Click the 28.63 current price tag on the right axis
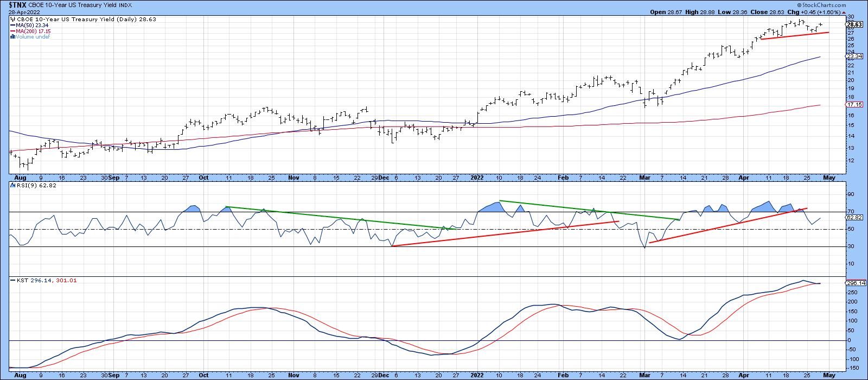 [x=854, y=24]
